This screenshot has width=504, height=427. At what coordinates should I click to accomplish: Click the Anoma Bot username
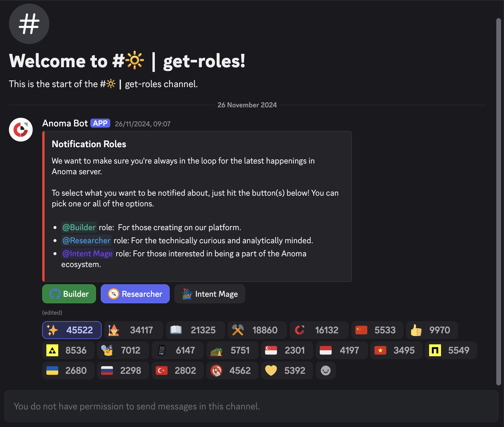[65, 123]
